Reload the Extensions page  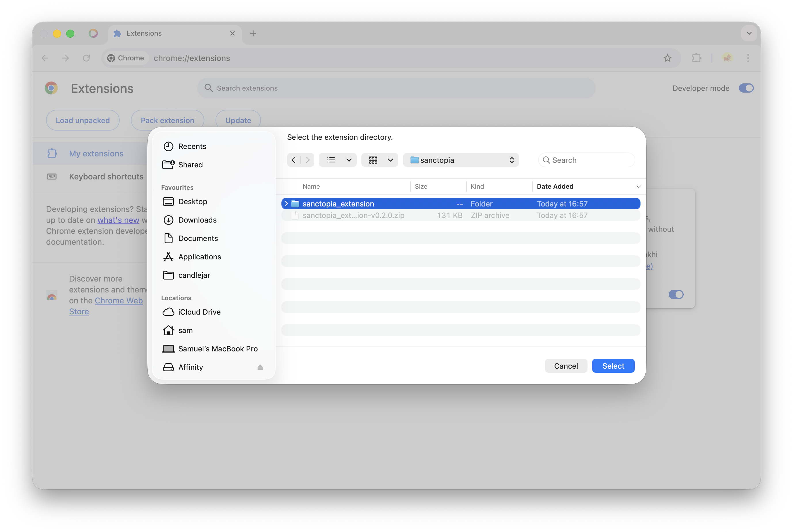pos(87,58)
